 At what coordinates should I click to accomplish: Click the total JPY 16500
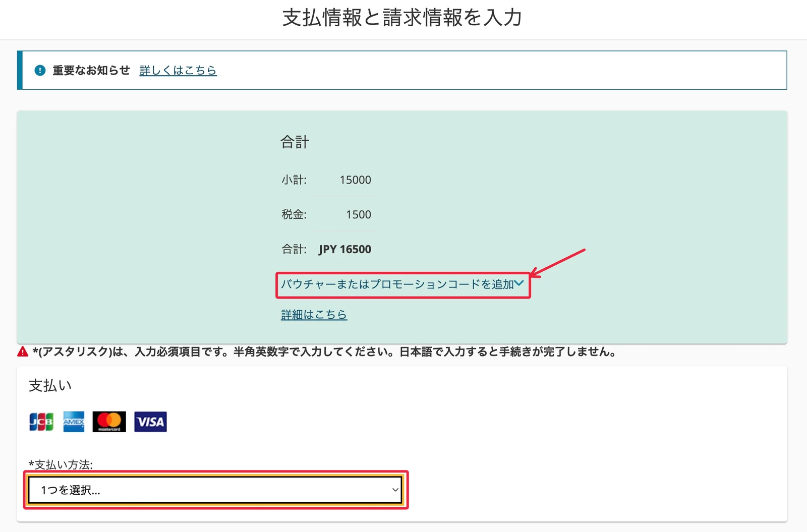(345, 249)
